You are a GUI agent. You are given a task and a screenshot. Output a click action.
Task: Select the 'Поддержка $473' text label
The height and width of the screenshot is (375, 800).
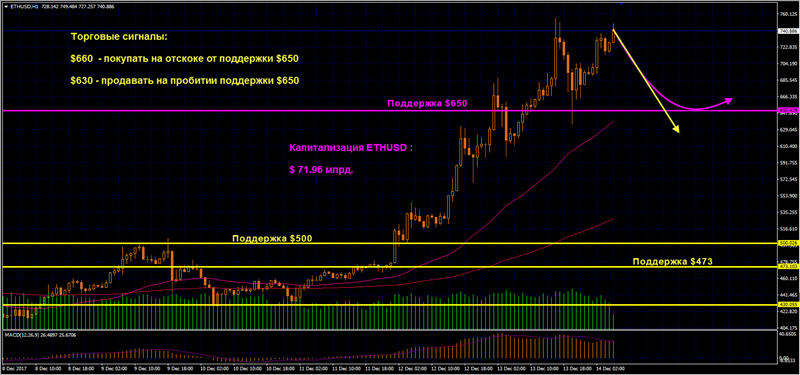pyautogui.click(x=672, y=261)
